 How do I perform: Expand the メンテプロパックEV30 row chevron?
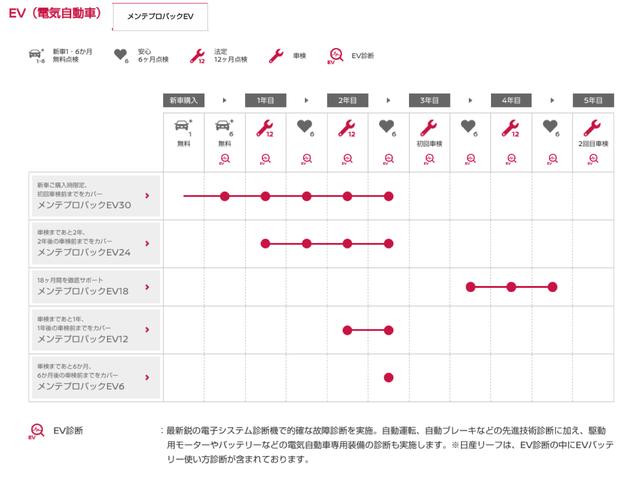[147, 196]
